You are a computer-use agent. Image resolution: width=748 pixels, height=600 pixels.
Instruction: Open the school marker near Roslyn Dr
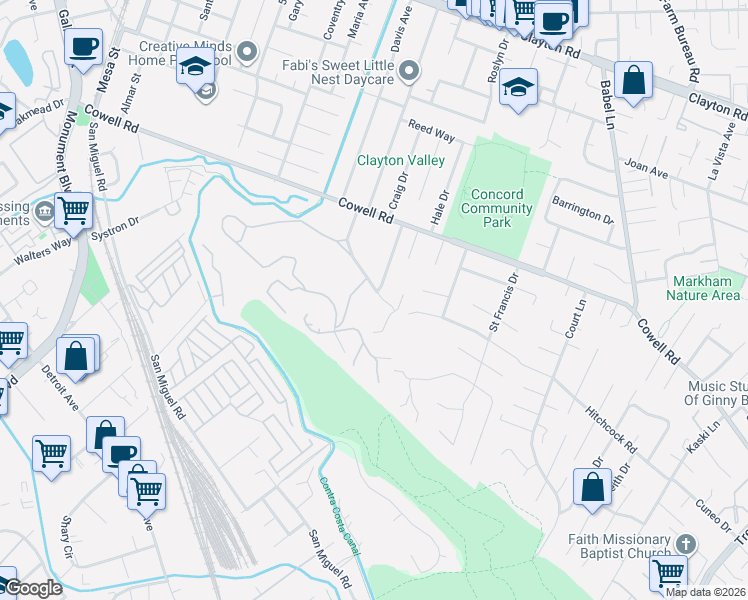coord(519,89)
